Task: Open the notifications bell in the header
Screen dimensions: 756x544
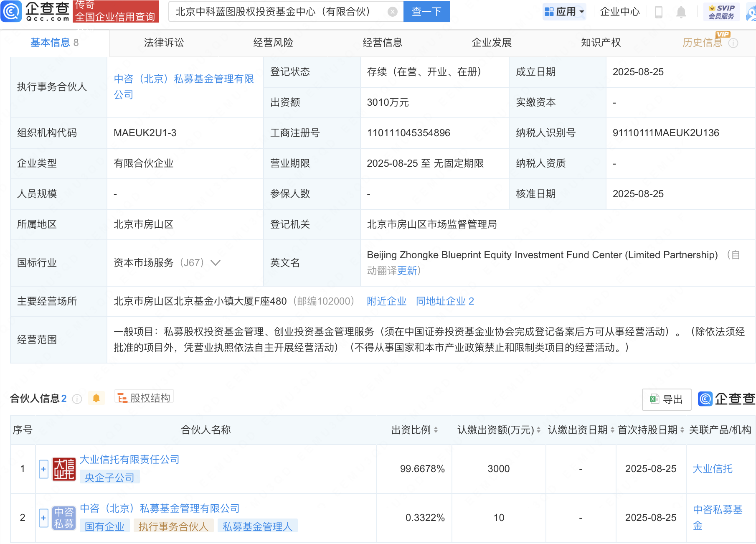Action: coord(681,12)
